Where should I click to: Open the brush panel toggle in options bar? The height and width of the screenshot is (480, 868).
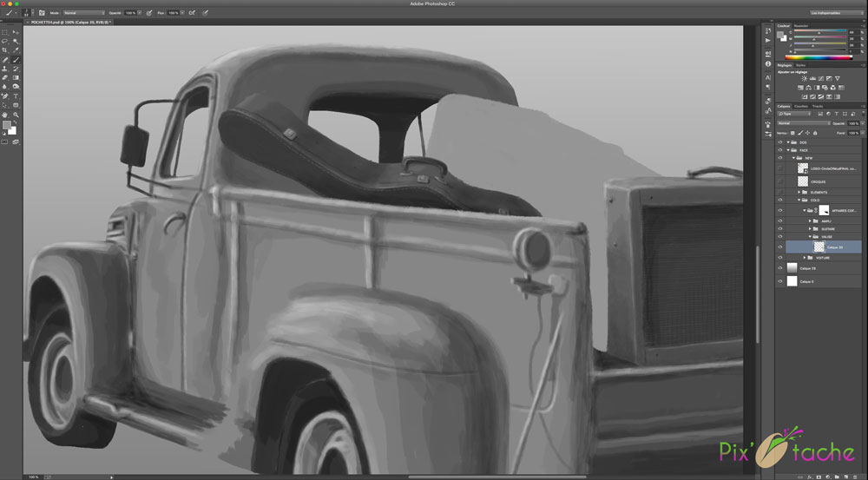pos(41,13)
